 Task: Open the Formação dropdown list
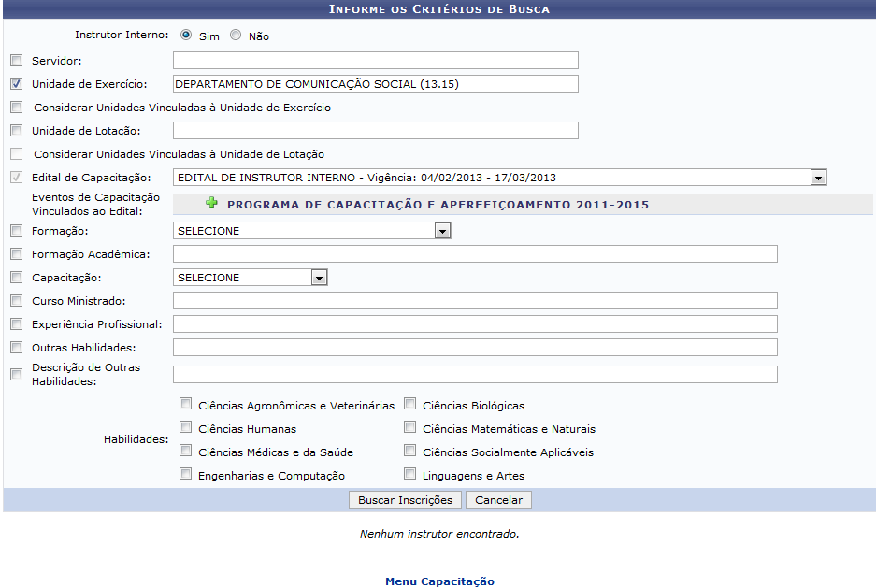[442, 231]
